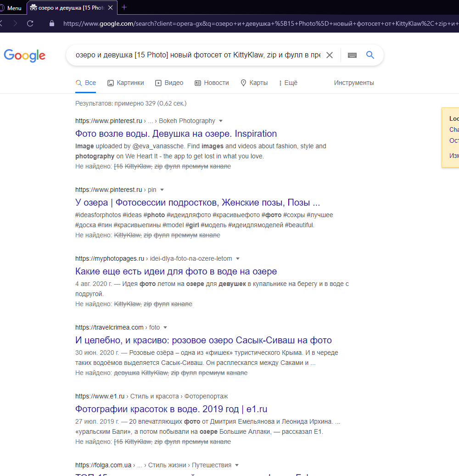The image size is (459, 476).
Task: Click the e1.ru 'Фоторепортаж' breadcrumb text
Action: tap(206, 397)
